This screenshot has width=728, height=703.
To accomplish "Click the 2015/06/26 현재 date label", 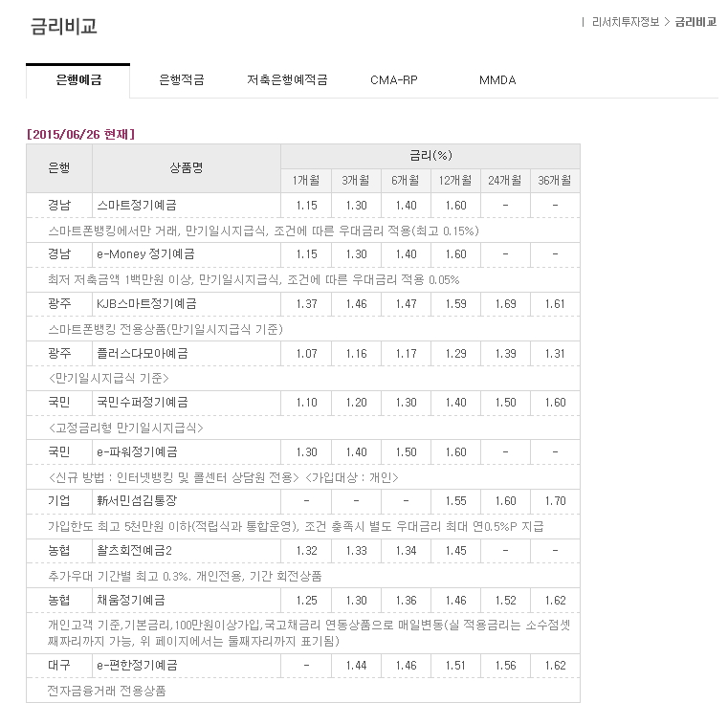I will tap(80, 133).
